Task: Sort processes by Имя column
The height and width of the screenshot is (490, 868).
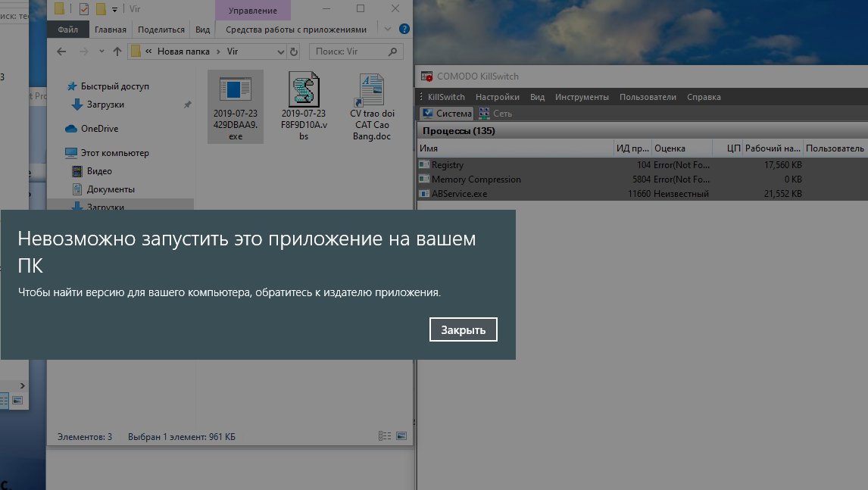Action: click(x=515, y=148)
